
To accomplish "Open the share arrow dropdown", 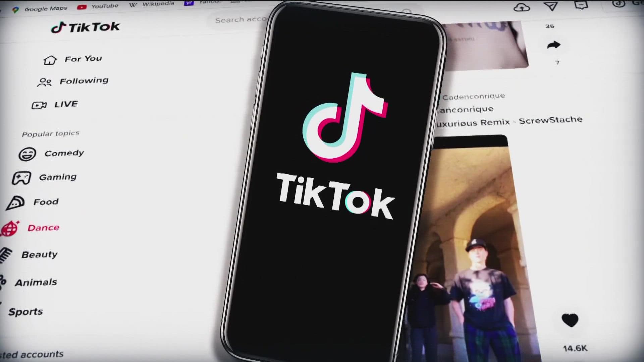I will coord(553,45).
